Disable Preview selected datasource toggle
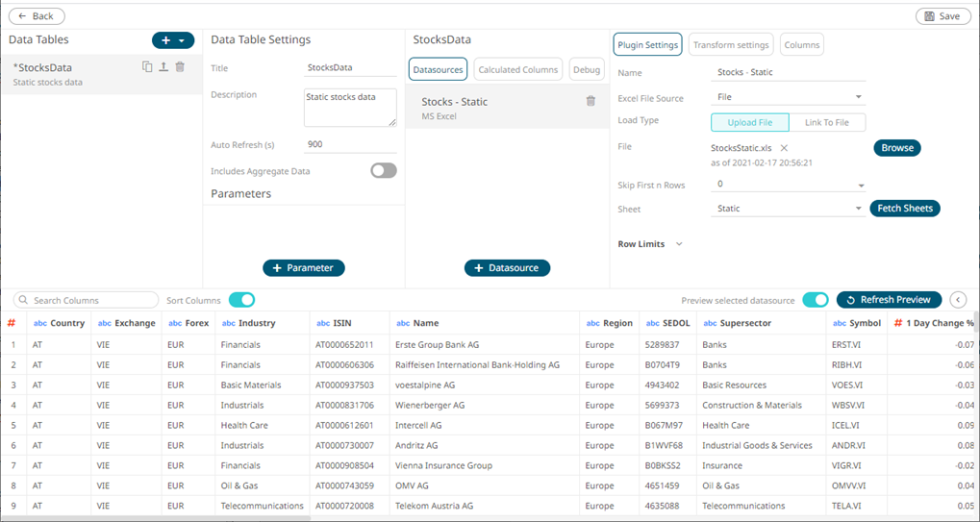The width and height of the screenshot is (980, 522). tap(815, 300)
